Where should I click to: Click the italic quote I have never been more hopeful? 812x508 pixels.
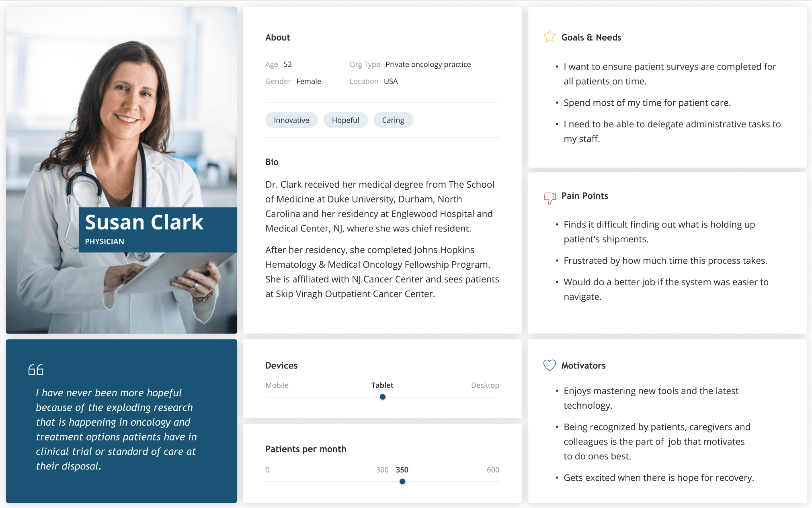116,429
